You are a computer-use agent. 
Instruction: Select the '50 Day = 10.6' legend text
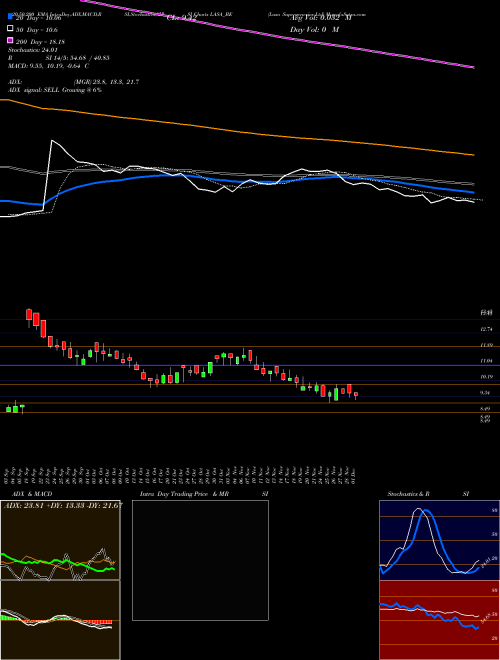click(36, 30)
